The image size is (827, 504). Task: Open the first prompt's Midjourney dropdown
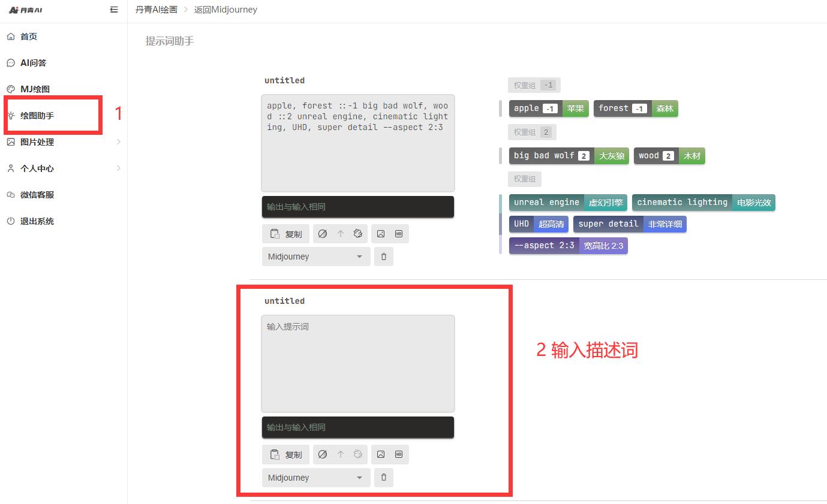(315, 256)
